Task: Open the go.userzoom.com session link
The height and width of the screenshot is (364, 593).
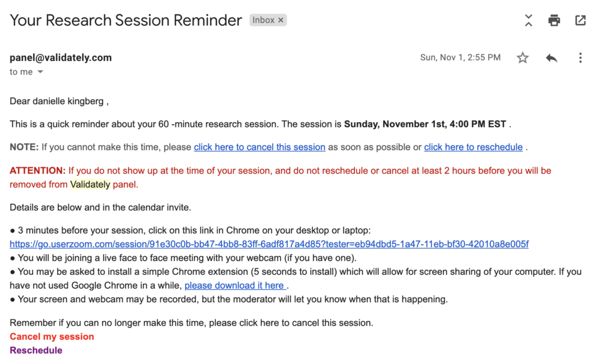Action: tap(269, 244)
